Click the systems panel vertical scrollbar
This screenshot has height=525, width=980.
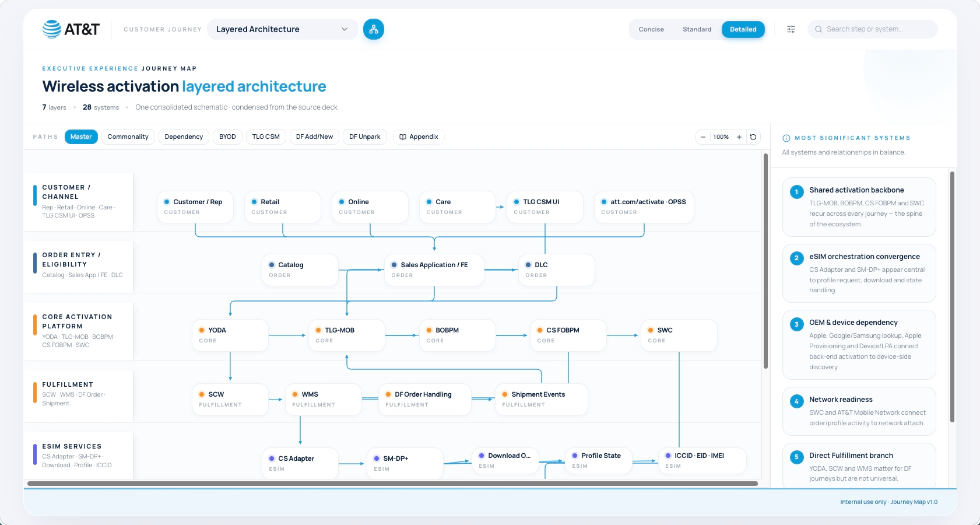click(952, 296)
